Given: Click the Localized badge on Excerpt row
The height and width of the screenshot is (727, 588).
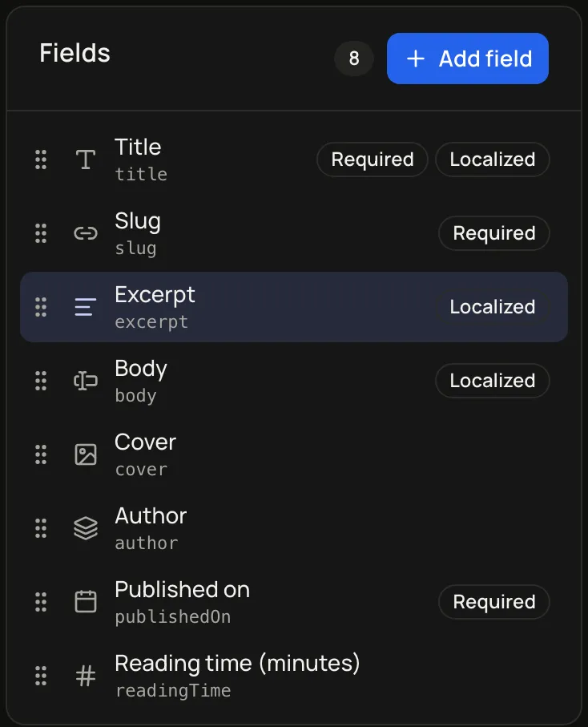Looking at the screenshot, I should click(x=493, y=307).
